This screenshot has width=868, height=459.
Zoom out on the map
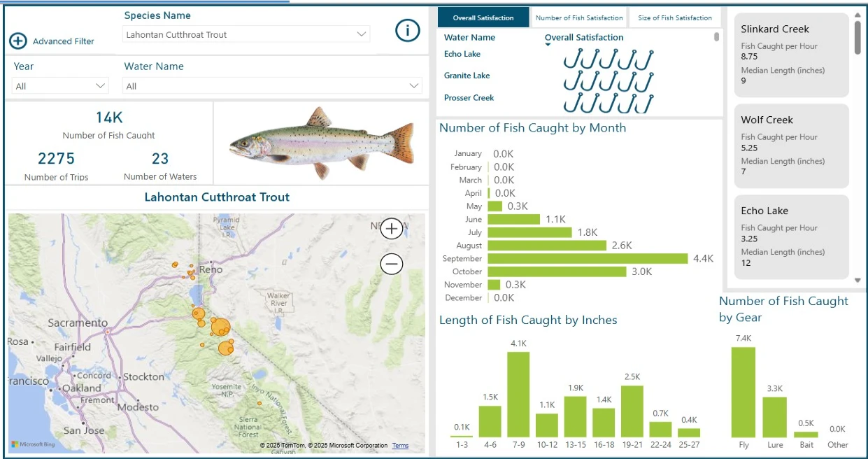pyautogui.click(x=392, y=264)
